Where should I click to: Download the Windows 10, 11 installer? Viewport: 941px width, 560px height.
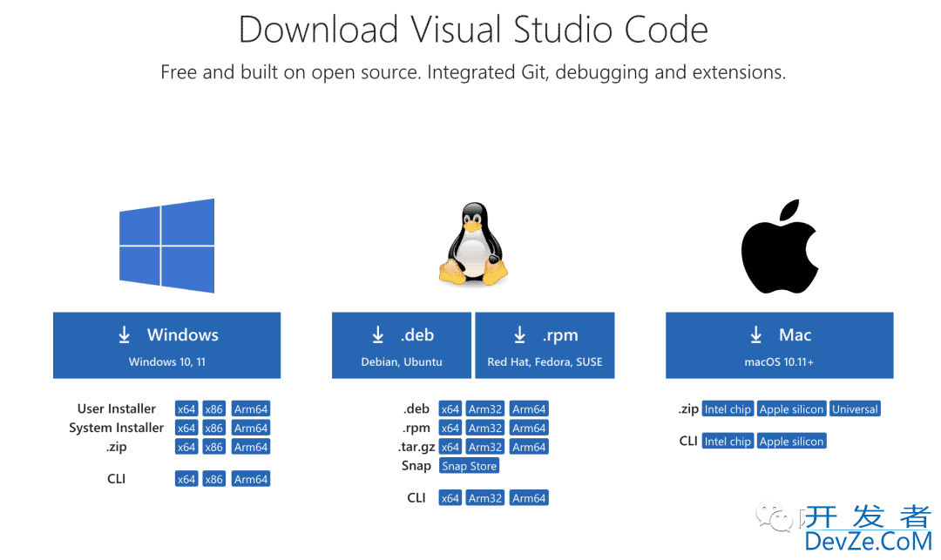click(166, 346)
